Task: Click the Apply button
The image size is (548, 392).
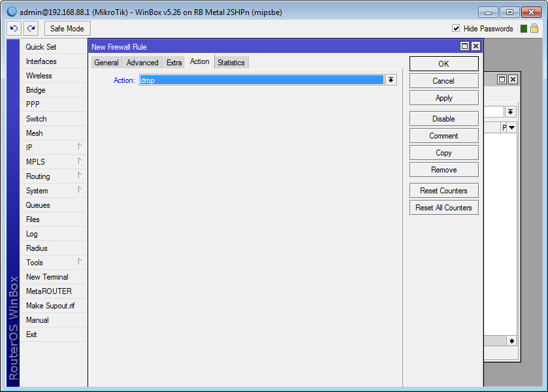Action: (x=444, y=98)
